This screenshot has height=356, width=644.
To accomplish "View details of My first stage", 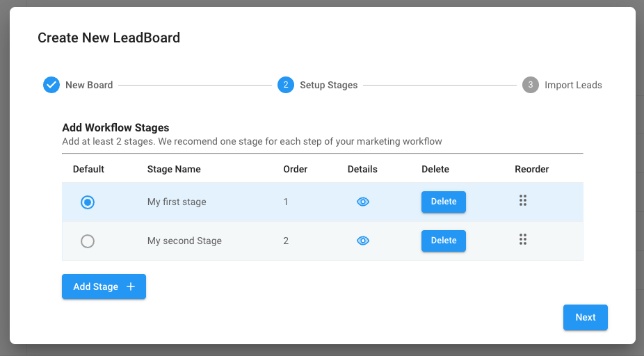I will tap(362, 202).
